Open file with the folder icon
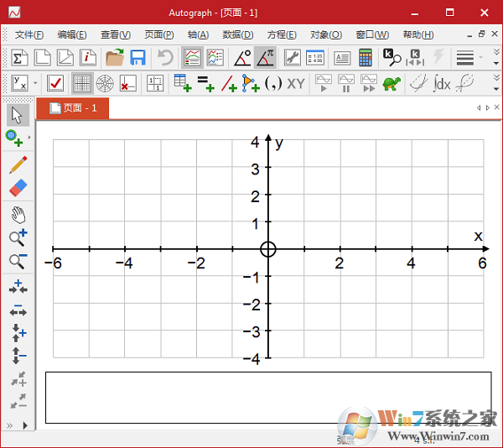 point(115,58)
